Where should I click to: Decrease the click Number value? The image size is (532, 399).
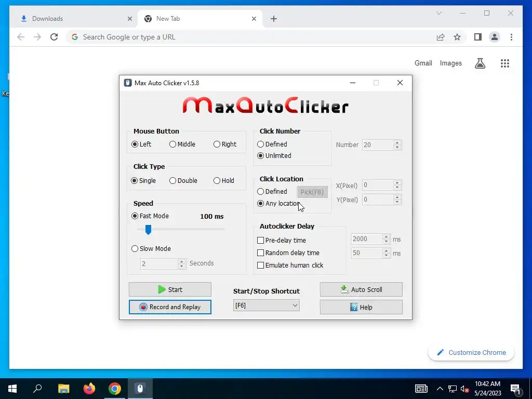(x=397, y=147)
